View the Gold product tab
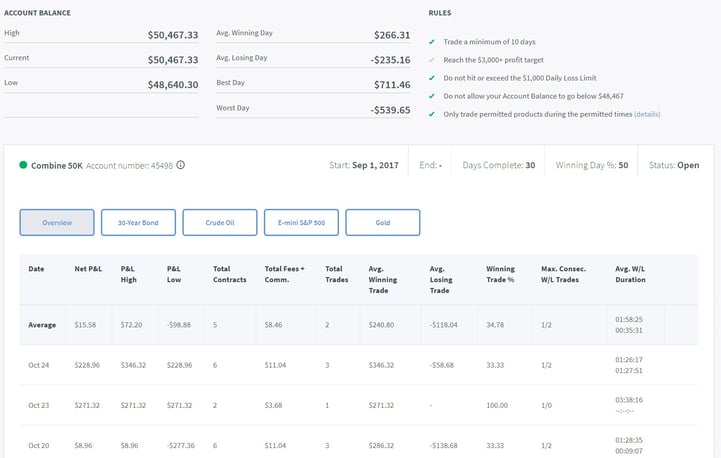Screen dimensions: 721x458 tap(382, 222)
